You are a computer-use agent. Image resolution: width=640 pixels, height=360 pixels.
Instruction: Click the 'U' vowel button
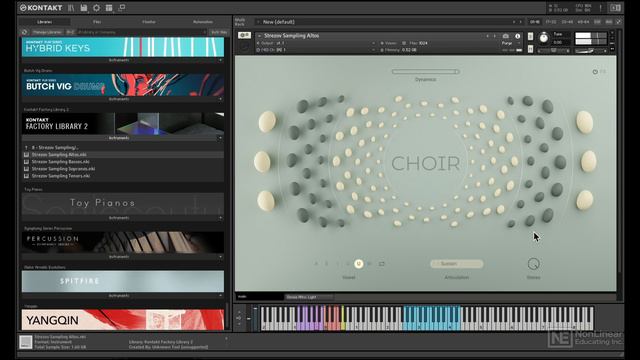[x=358, y=264]
